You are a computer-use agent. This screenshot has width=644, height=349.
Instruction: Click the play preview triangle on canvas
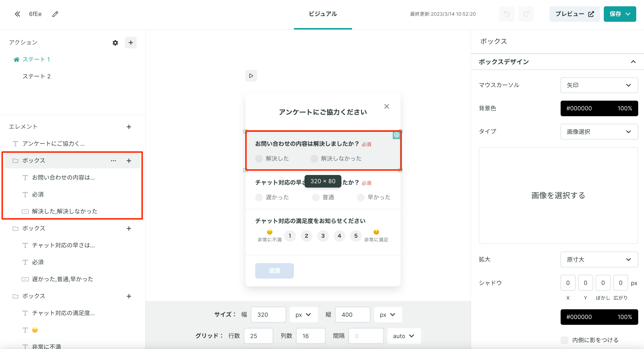(251, 76)
